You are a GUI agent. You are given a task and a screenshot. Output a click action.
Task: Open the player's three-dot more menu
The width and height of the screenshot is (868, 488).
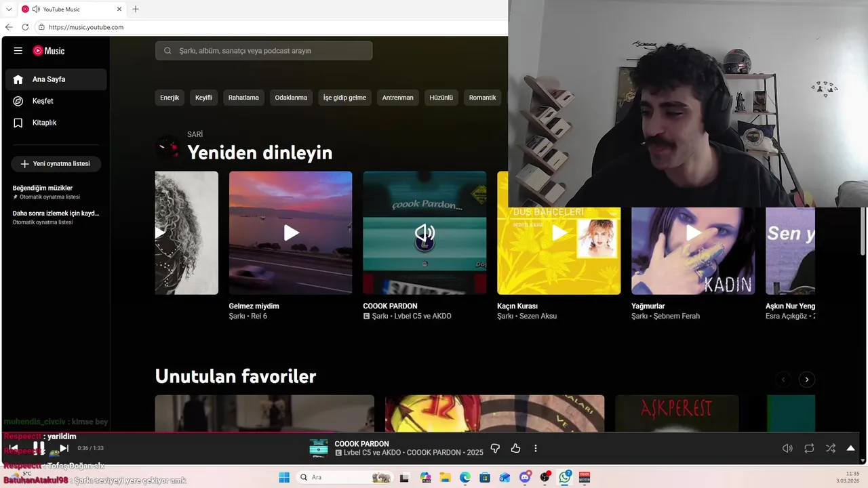click(536, 448)
